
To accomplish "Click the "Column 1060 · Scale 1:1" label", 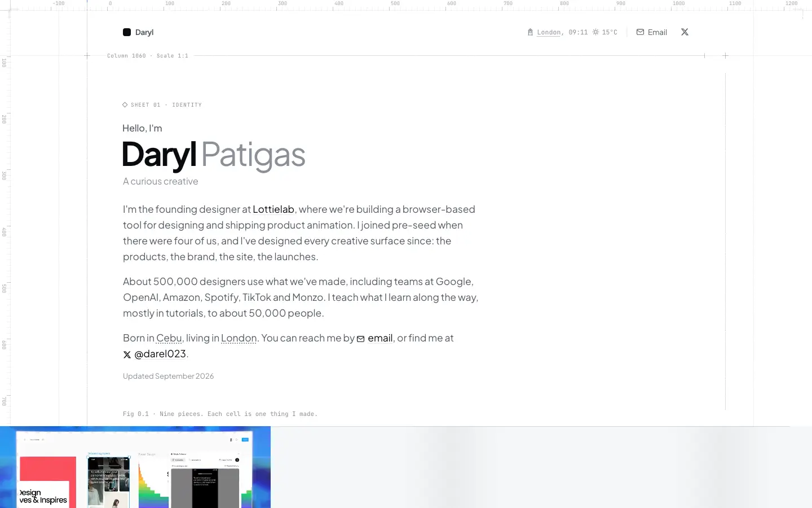I will (148, 56).
